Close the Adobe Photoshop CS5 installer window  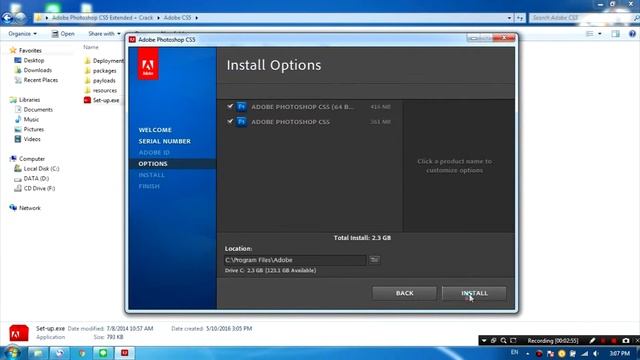pyautogui.click(x=504, y=38)
